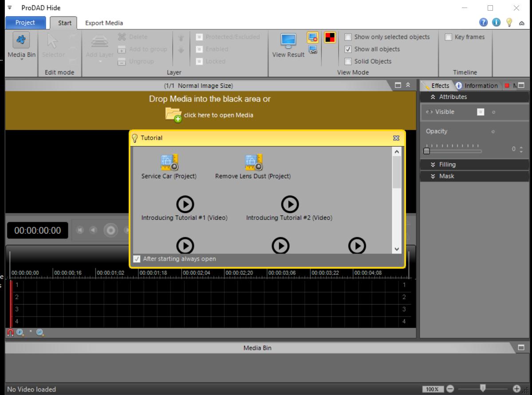532x395 pixels.
Task: Click the 'click here to open Media' link
Action: point(218,115)
